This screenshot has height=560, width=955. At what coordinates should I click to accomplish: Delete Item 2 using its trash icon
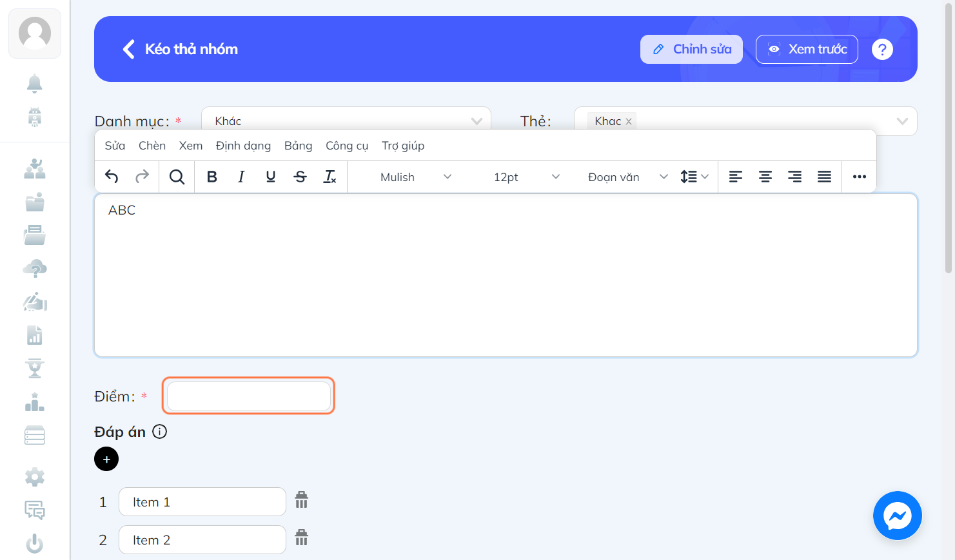coord(302,537)
